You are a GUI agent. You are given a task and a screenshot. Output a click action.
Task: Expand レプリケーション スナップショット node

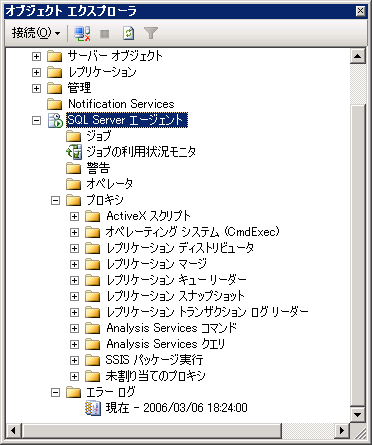click(x=74, y=296)
